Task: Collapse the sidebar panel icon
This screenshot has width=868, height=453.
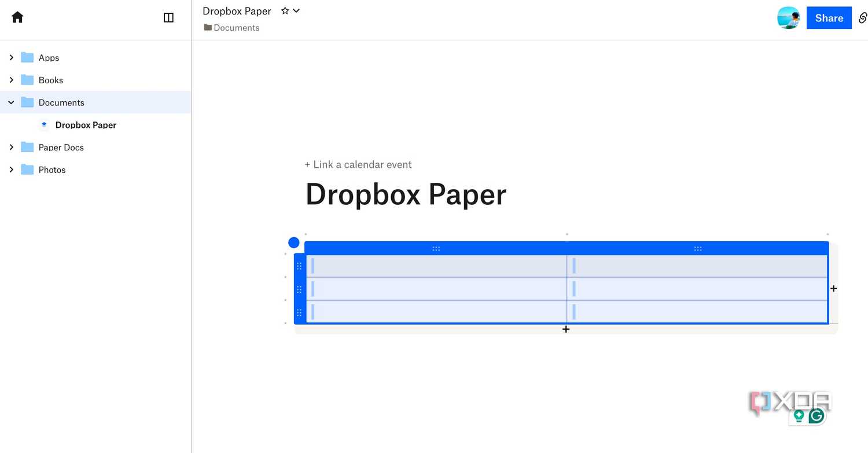Action: 169,17
